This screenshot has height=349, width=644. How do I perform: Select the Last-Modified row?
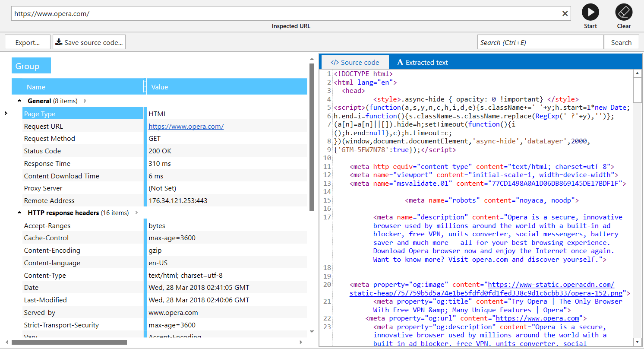pyautogui.click(x=165, y=300)
